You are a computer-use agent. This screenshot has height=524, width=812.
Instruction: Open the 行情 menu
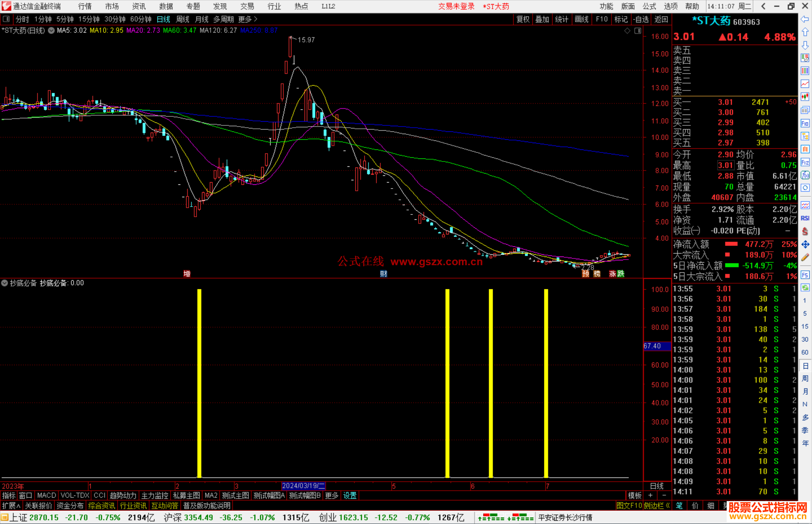[x=85, y=6]
